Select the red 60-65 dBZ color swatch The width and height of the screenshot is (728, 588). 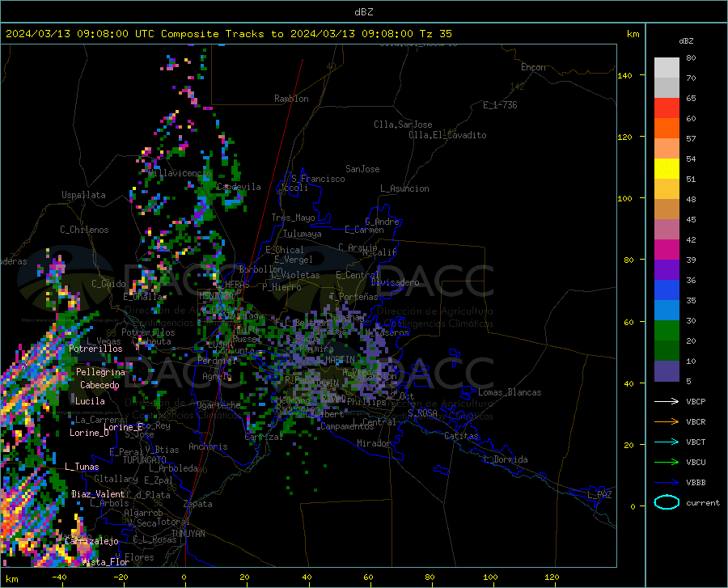point(667,108)
